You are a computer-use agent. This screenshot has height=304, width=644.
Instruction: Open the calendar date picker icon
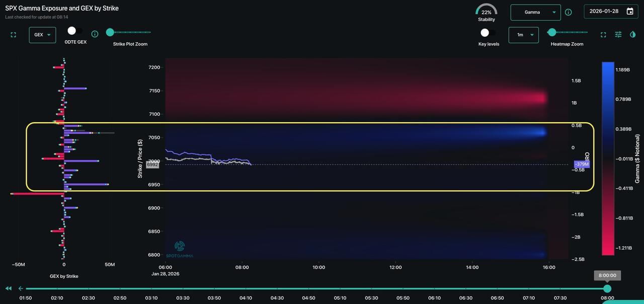point(630,12)
